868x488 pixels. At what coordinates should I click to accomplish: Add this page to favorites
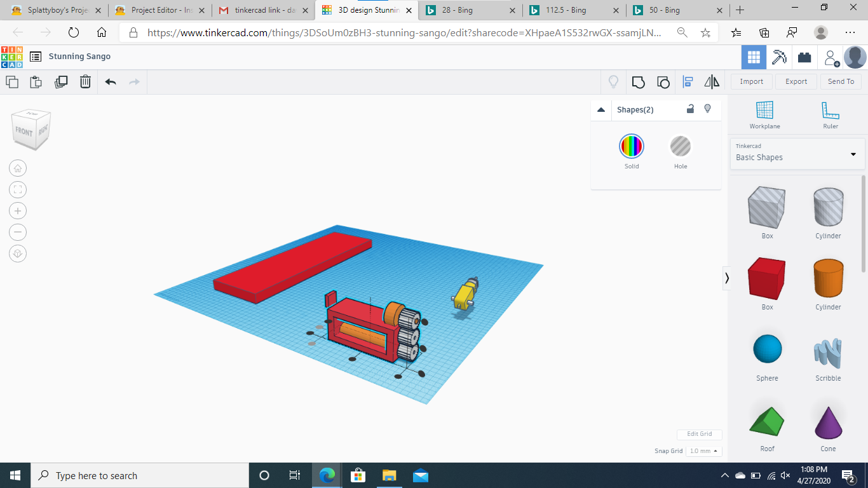click(705, 32)
